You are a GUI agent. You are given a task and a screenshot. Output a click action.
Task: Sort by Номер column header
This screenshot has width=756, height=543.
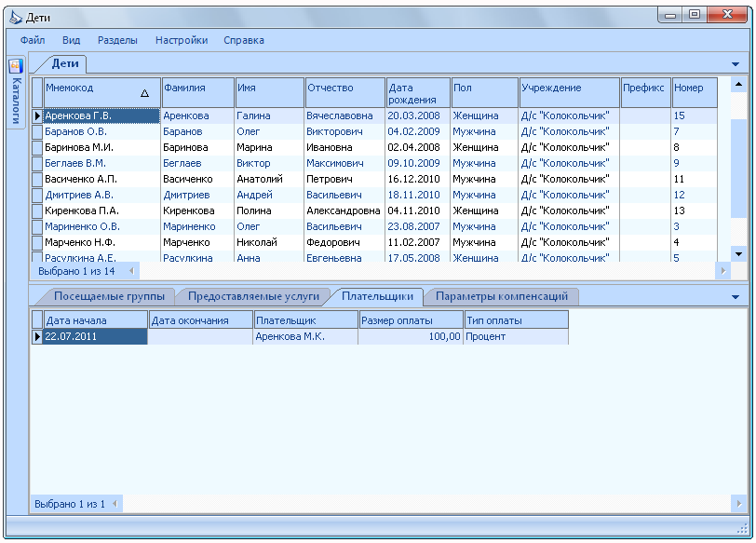pos(695,92)
